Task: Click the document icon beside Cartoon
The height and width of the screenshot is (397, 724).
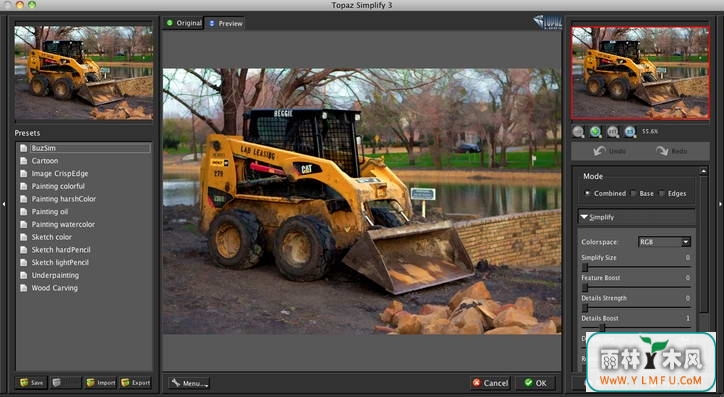Action: coord(24,161)
